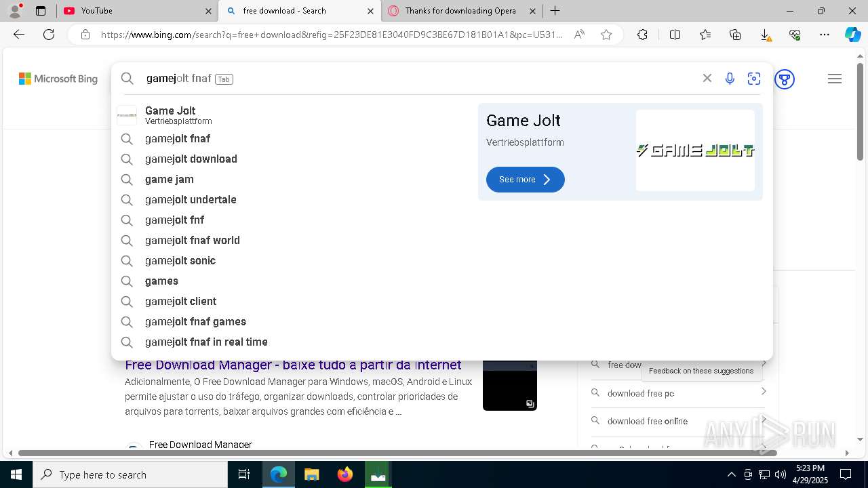Open the taskbar clock showing 5:23 PM
The width and height of the screenshot is (868, 488).
[810, 474]
